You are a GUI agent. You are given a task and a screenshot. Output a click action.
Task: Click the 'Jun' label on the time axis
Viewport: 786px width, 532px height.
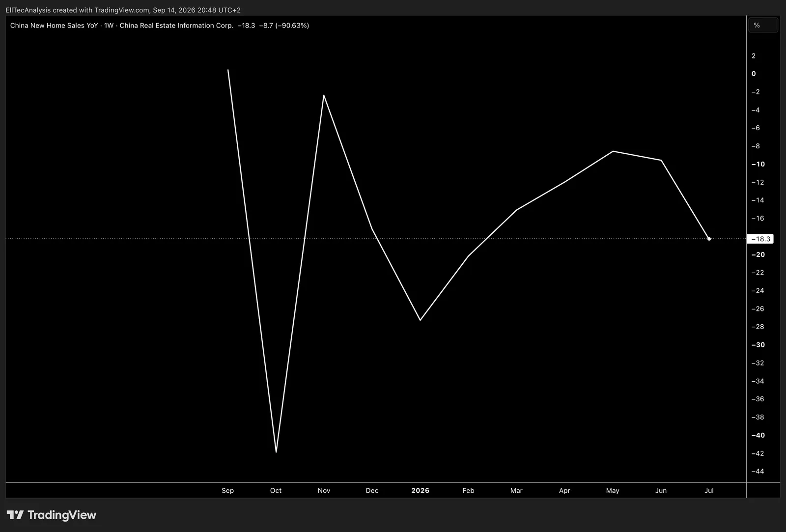pos(661,490)
